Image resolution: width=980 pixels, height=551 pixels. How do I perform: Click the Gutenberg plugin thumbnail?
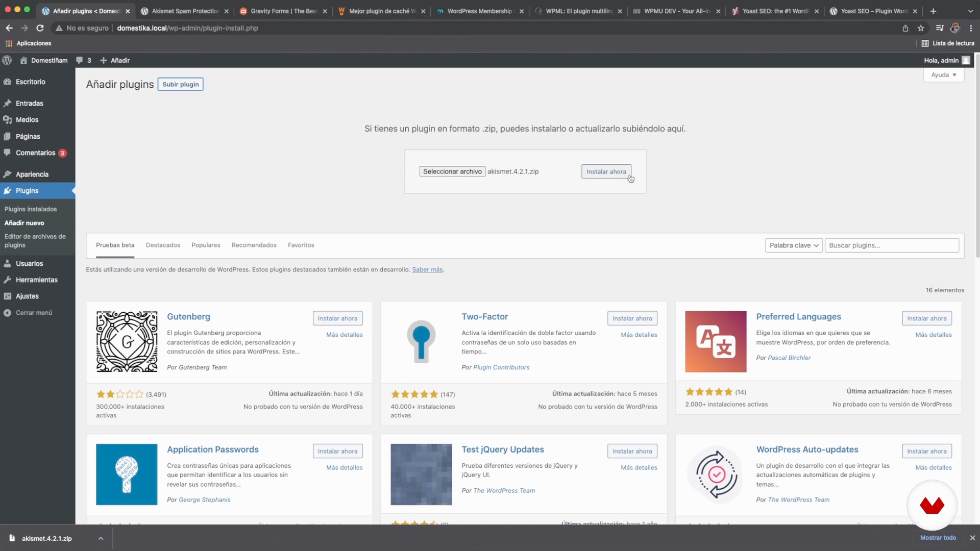pyautogui.click(x=127, y=341)
